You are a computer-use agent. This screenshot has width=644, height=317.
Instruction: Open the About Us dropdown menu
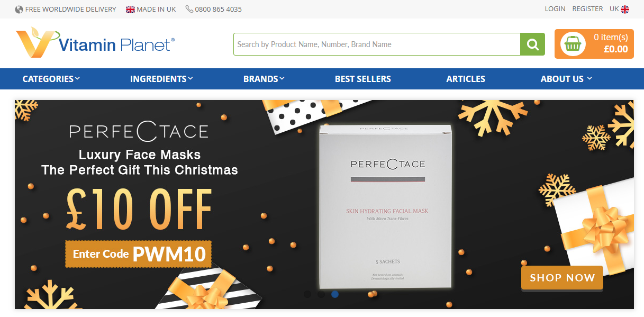[x=566, y=79]
